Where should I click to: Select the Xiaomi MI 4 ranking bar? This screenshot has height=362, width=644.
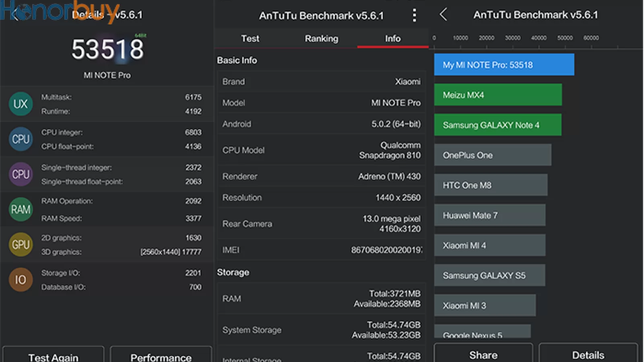click(490, 245)
